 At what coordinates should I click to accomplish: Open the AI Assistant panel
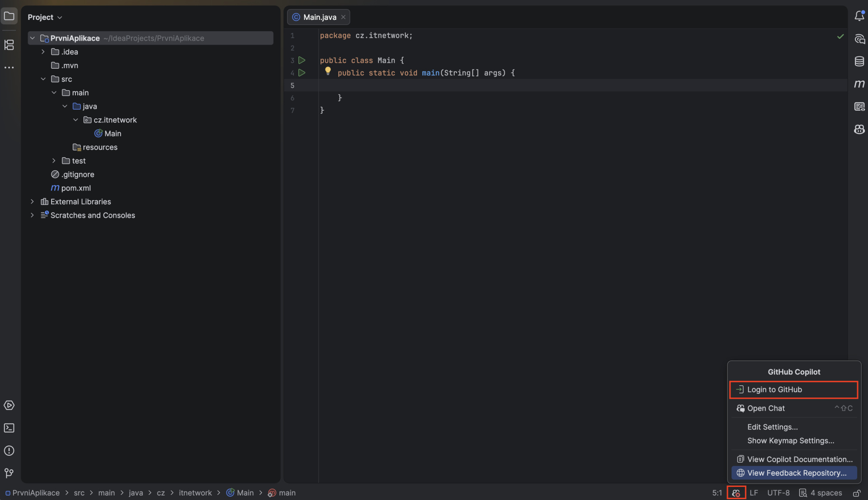pyautogui.click(x=860, y=39)
